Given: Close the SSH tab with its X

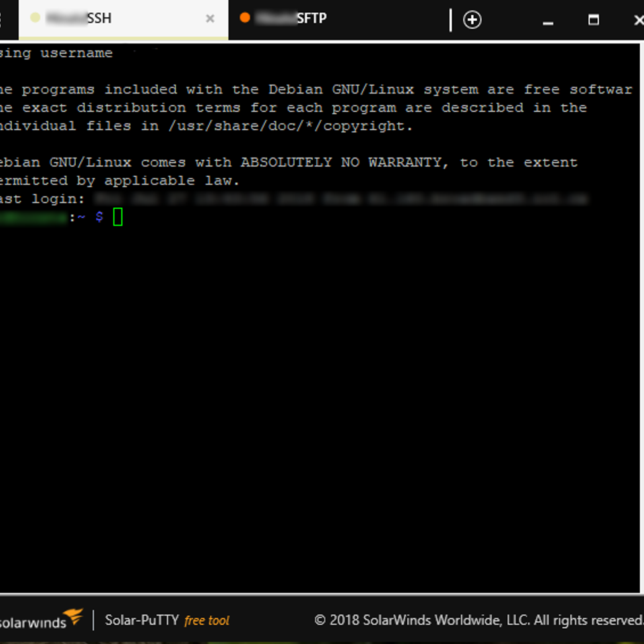Looking at the screenshot, I should (210, 19).
